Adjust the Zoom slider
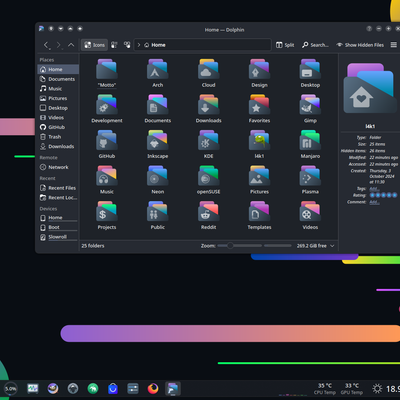The image size is (400, 400). coord(240,246)
